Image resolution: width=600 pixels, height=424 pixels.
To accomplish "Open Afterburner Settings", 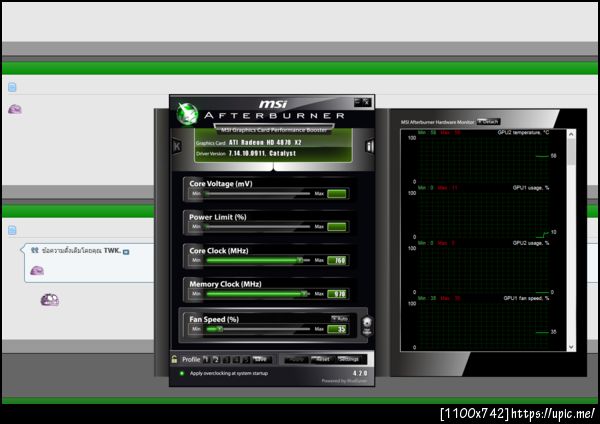I will point(349,359).
